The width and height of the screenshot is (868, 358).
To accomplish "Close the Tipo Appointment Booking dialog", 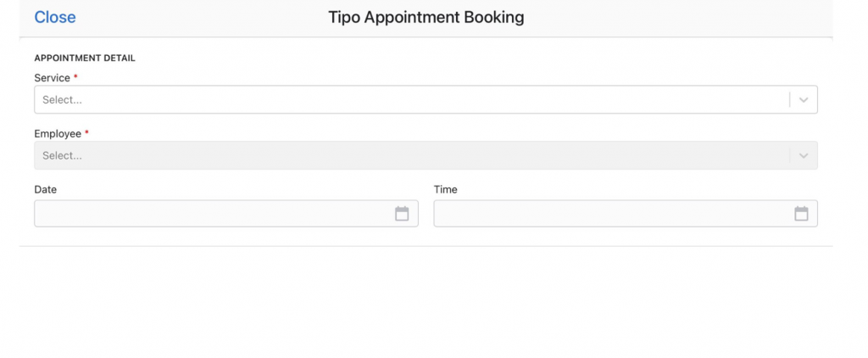I will (55, 17).
